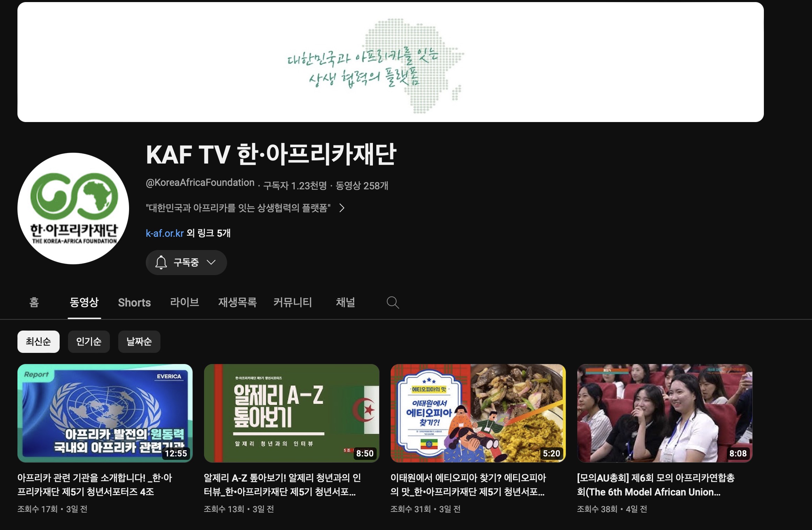Open the k-af.or.kr website link
The width and height of the screenshot is (812, 530).
coord(164,233)
